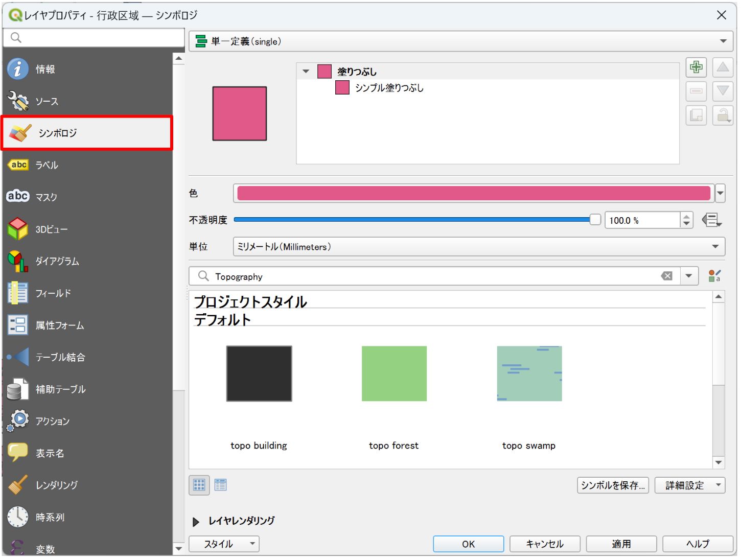741x560 pixels.
Task: Open the ラベル (Labels) page
Action: pos(87,165)
